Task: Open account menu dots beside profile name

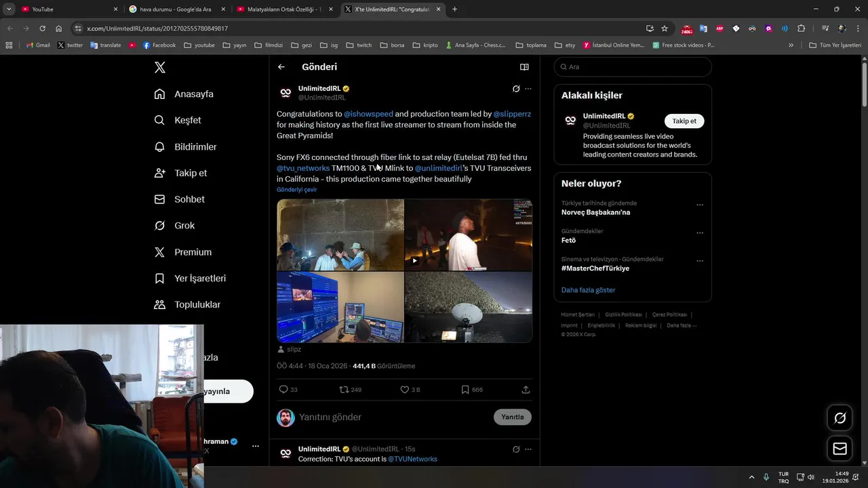Action: 256,446
